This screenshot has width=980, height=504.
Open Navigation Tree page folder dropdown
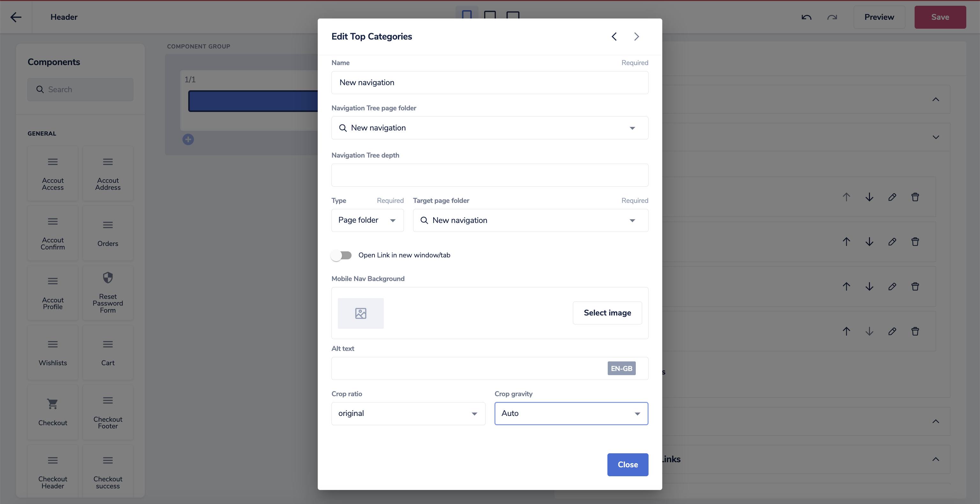click(x=489, y=128)
